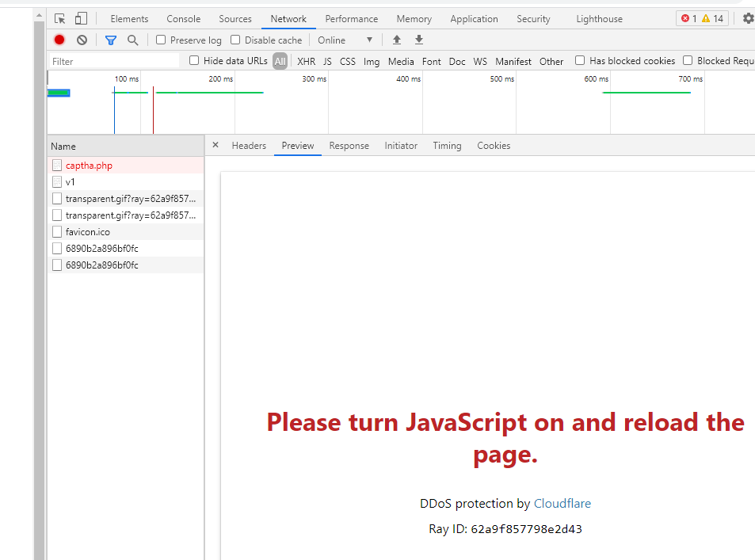Enable Preserve log checkbox
This screenshot has width=755, height=560.
coord(161,40)
